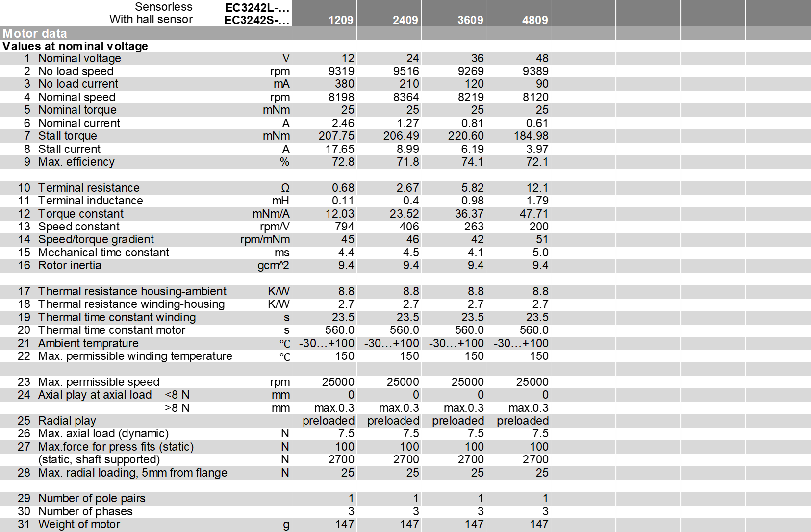Select the 4809 column header cell
This screenshot has width=811, height=532.
point(534,20)
